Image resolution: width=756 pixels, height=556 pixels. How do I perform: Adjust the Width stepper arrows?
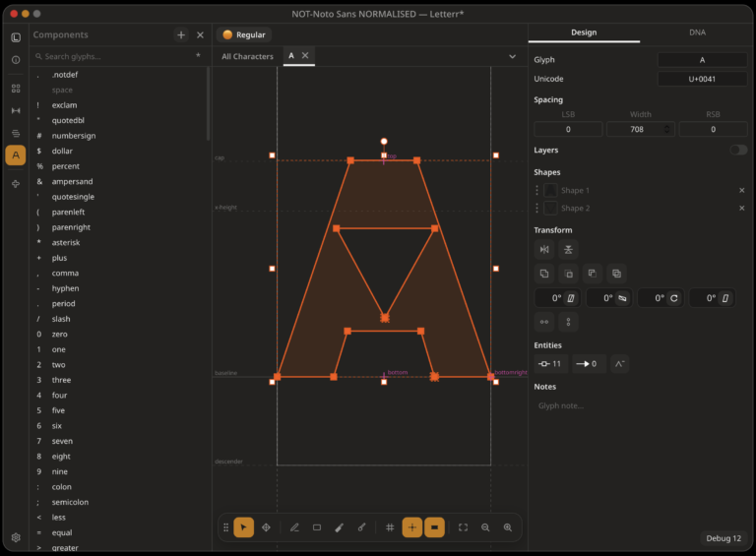click(x=666, y=129)
